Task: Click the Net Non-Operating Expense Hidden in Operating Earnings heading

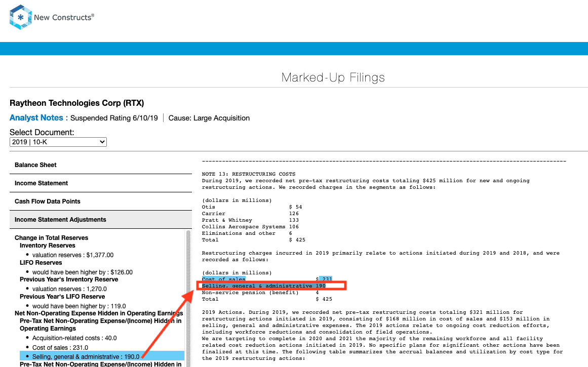Action: click(99, 313)
